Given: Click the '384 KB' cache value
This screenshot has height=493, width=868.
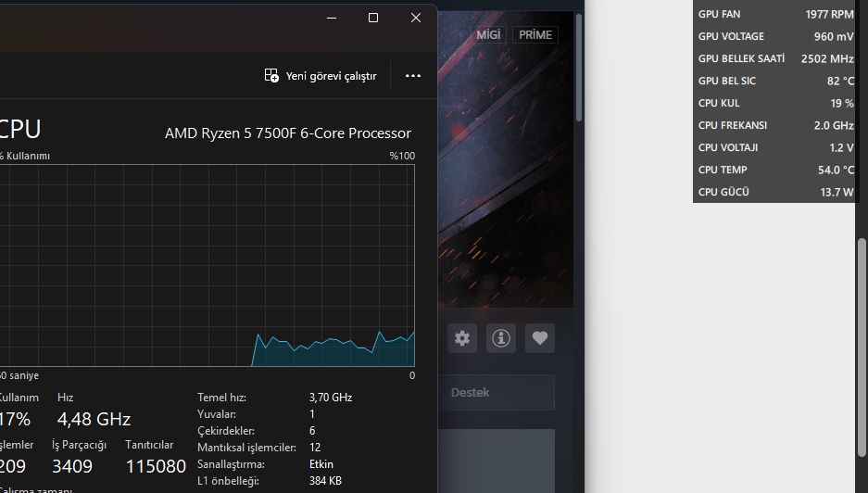Looking at the screenshot, I should tap(325, 480).
